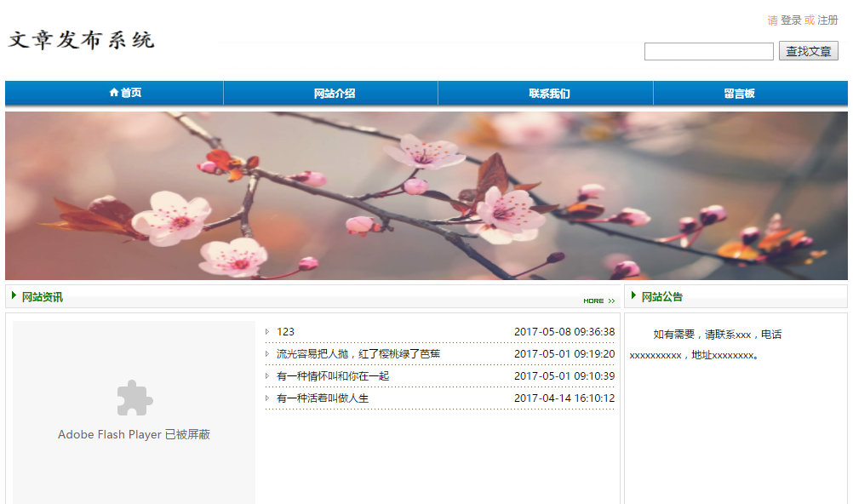853x504 pixels.
Task: Open the 网站介绍 navigation tab
Action: (x=331, y=93)
